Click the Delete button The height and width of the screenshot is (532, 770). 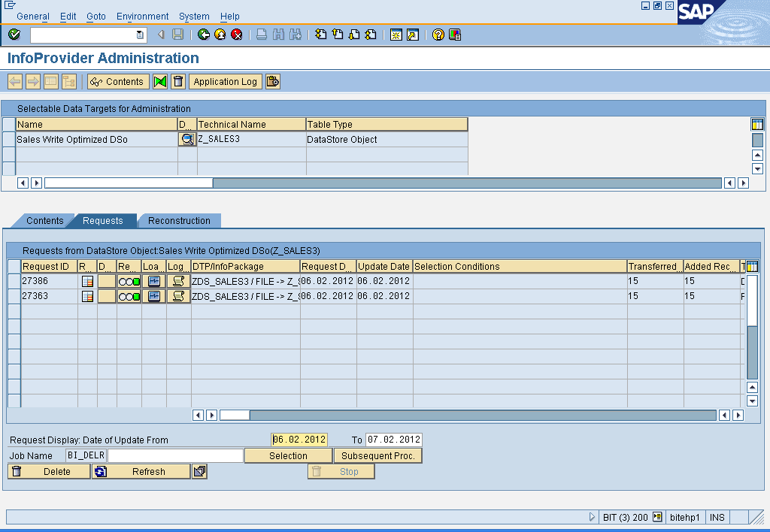pos(49,471)
